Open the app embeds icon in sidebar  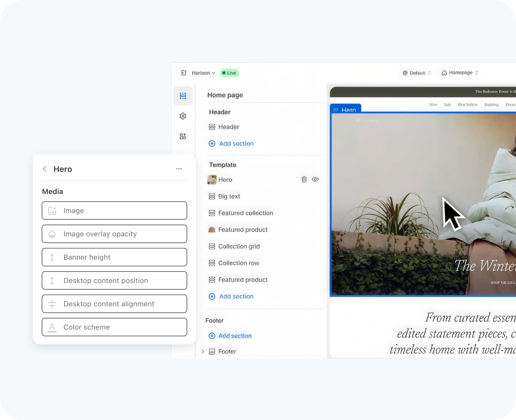click(183, 136)
